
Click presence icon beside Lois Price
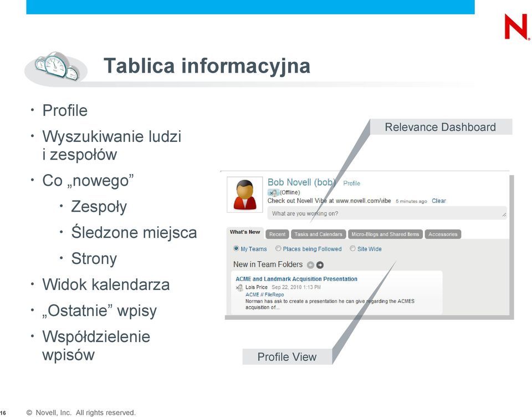click(239, 288)
